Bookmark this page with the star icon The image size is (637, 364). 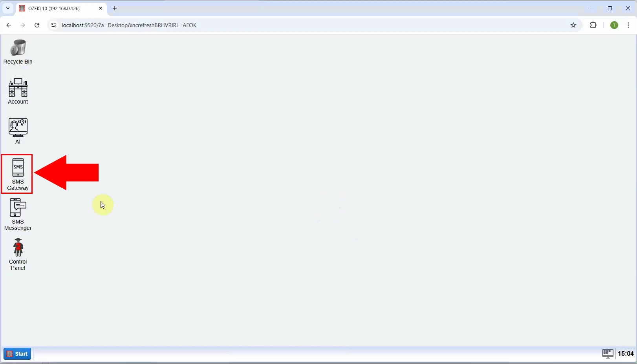pos(573,25)
